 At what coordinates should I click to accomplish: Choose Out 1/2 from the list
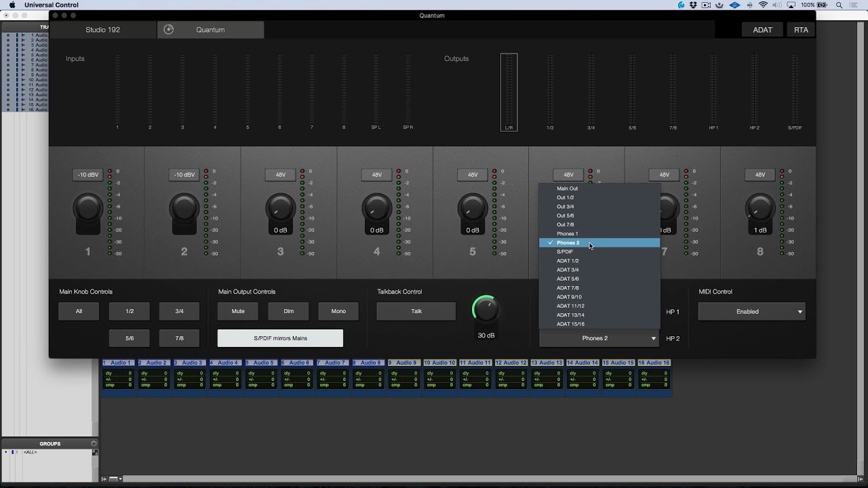pos(599,197)
